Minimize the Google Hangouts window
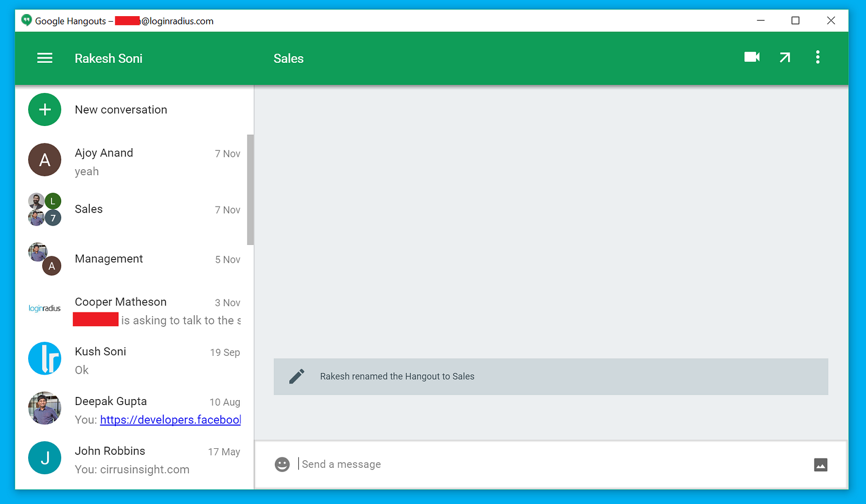The image size is (866, 504). click(760, 21)
